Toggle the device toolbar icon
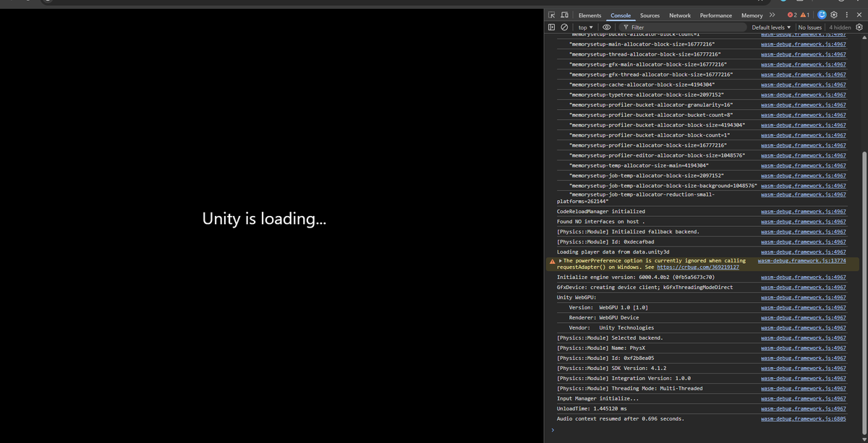The image size is (868, 443). click(x=564, y=15)
